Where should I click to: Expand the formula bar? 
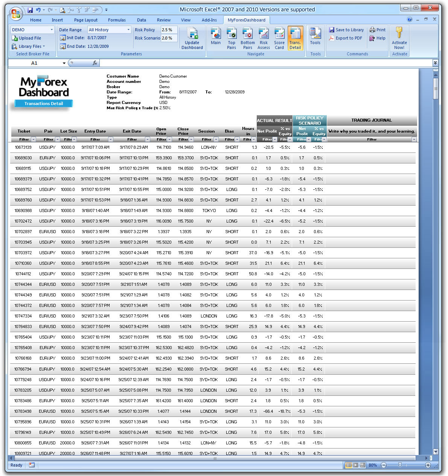pos(436,63)
